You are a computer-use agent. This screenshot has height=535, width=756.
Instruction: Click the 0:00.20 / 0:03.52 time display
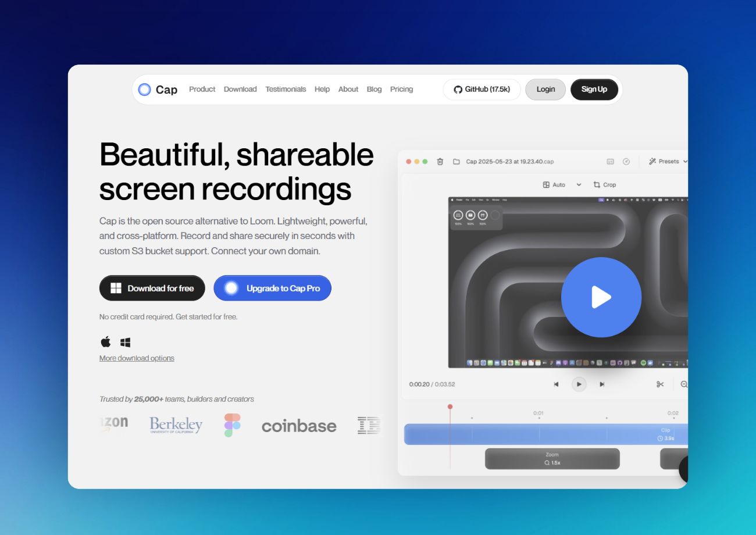click(x=432, y=384)
